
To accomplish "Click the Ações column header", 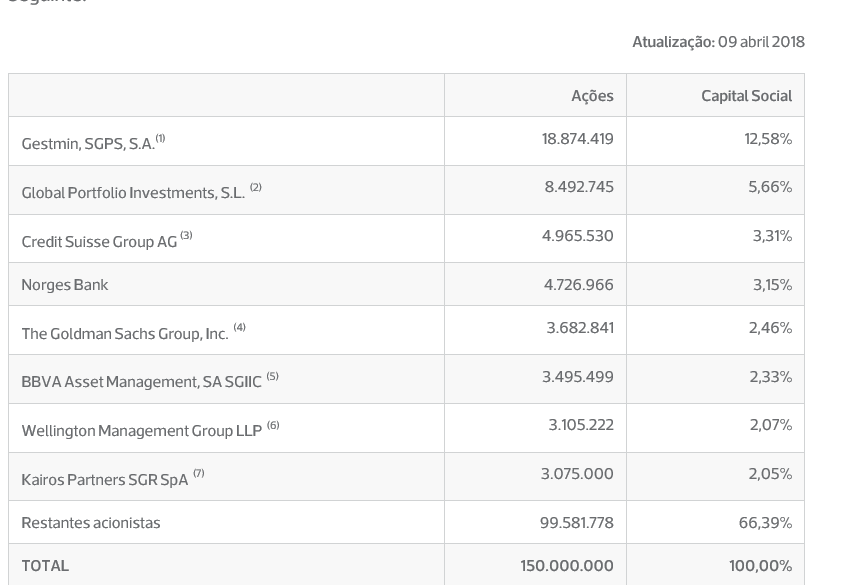I will [x=592, y=96].
